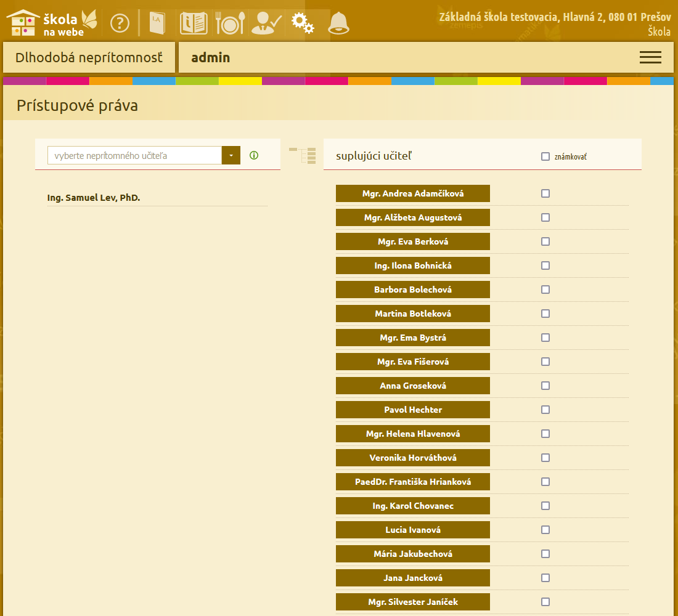Viewport: 678px width, 616px height.
Task: Select teacher Mgr. Silvester Janíček button
Action: click(413, 602)
